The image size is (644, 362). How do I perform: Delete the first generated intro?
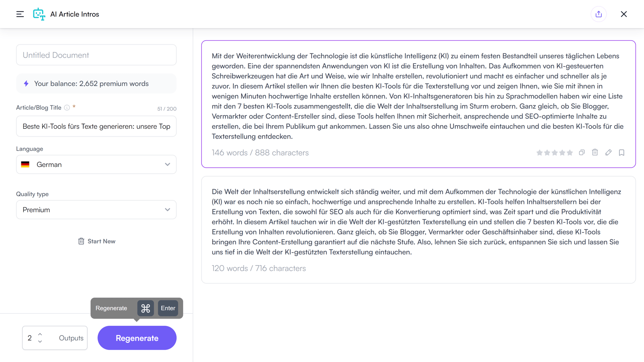[595, 152]
